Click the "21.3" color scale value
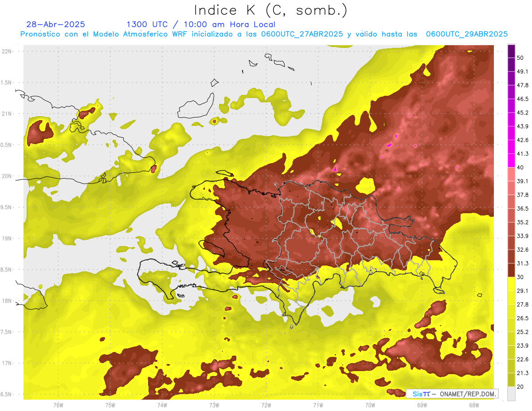This screenshot has height=411, width=532. pos(523,373)
